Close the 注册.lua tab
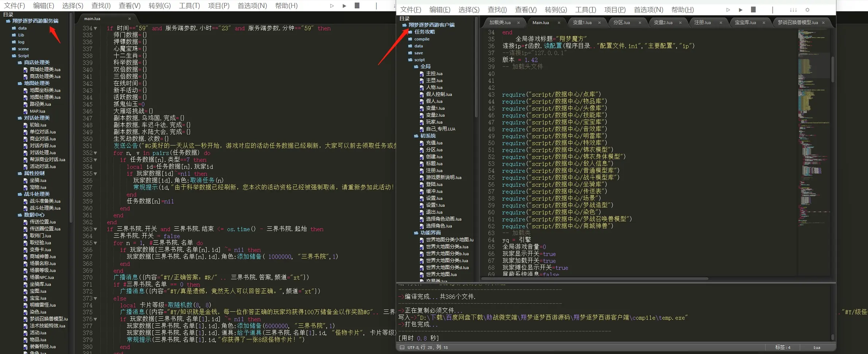The width and height of the screenshot is (868, 354). [721, 23]
